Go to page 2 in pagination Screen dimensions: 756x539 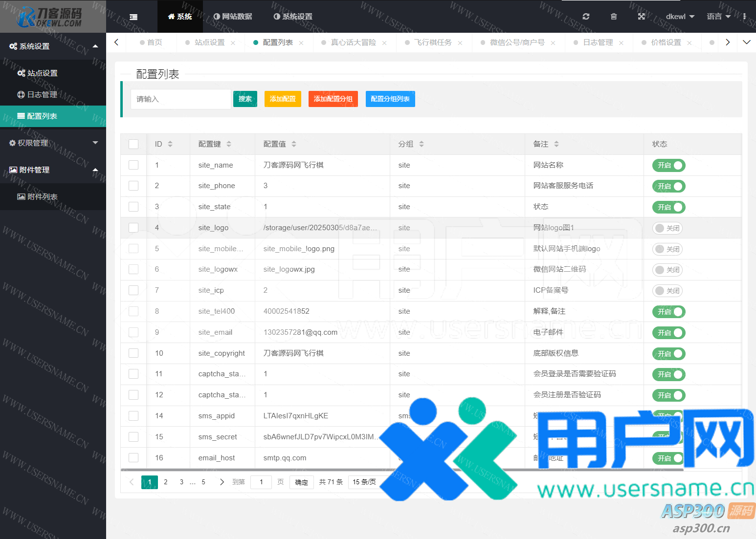[x=166, y=482]
